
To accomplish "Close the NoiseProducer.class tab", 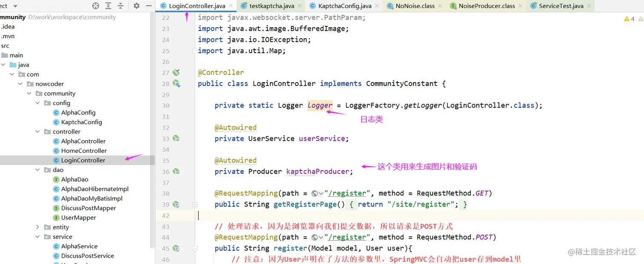I will pyautogui.click(x=520, y=6).
